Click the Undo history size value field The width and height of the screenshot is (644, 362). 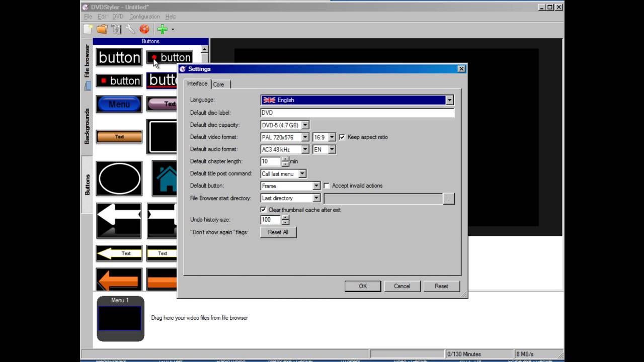pos(271,220)
